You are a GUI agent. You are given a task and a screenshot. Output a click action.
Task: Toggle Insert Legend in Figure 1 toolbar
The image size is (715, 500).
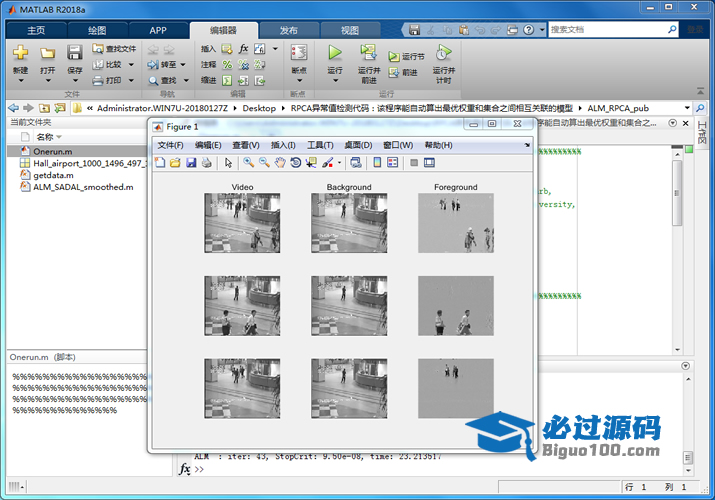[x=393, y=163]
